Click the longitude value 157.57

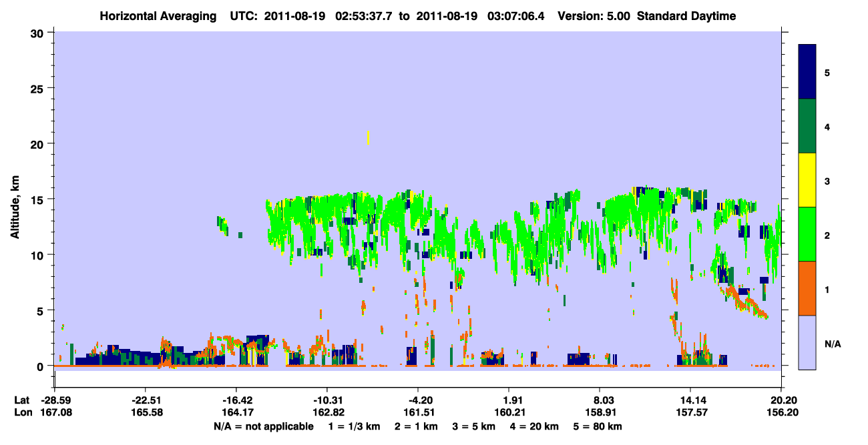[x=690, y=412]
